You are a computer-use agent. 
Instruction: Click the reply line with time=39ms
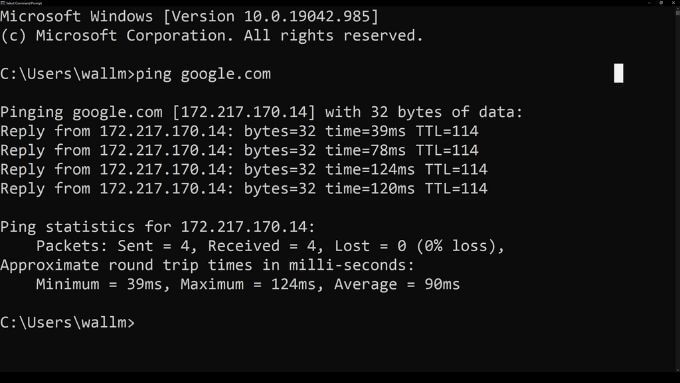[239, 131]
